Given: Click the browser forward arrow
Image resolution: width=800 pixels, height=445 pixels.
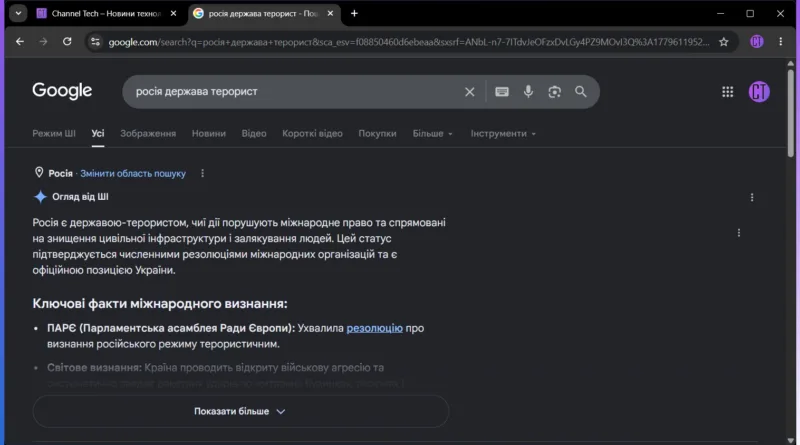Looking at the screenshot, I should (x=43, y=42).
